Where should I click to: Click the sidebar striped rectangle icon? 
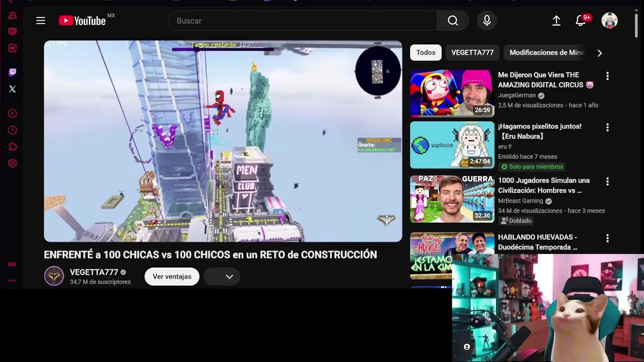(x=13, y=31)
